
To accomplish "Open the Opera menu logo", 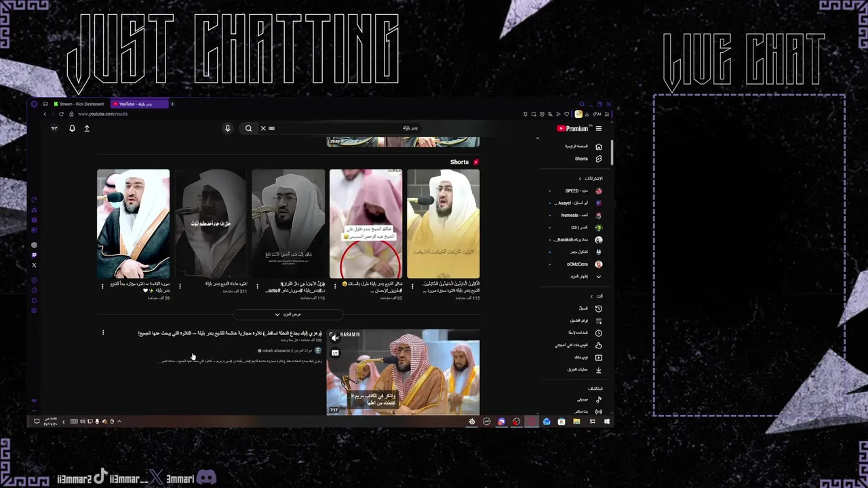I will tap(35, 104).
